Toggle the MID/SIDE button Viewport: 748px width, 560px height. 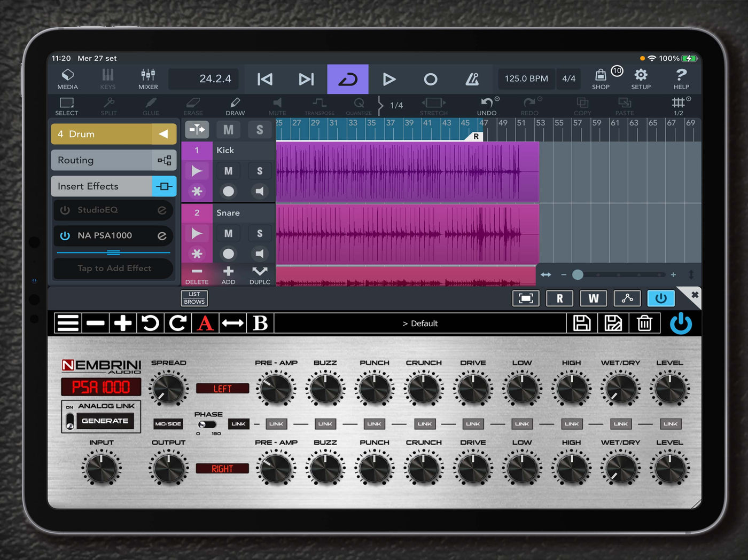(168, 424)
